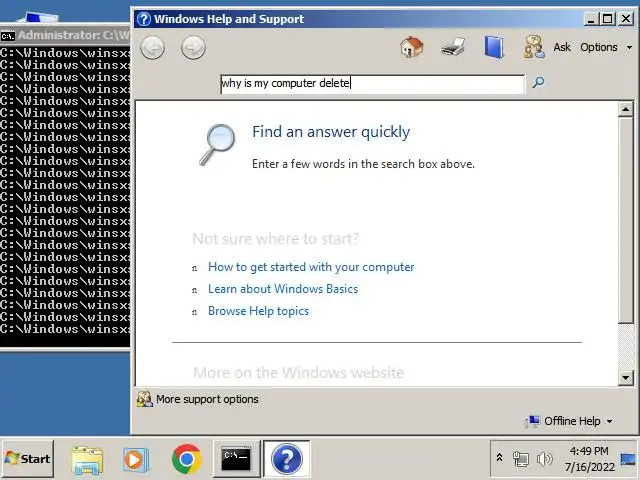Open Help and Support home
640x480 pixels.
click(411, 47)
